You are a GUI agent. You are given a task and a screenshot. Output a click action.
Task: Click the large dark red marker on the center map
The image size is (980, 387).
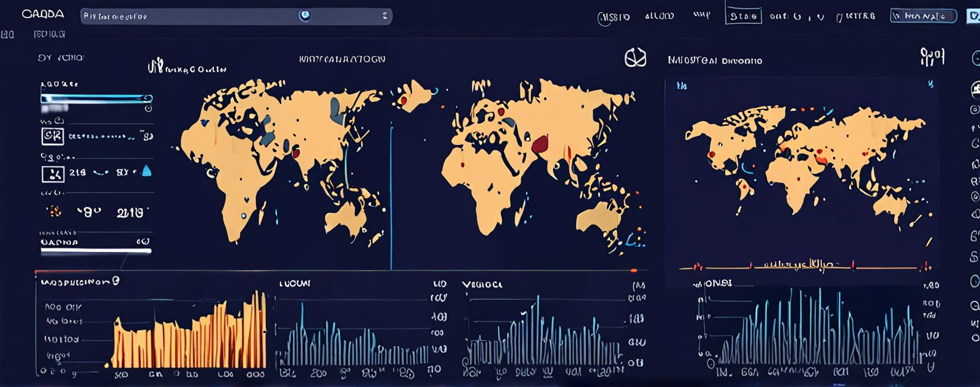tap(540, 145)
